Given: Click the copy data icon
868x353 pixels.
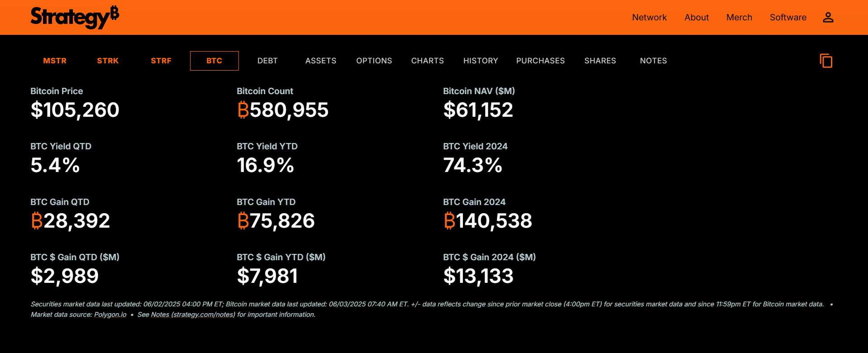Looking at the screenshot, I should (x=826, y=61).
